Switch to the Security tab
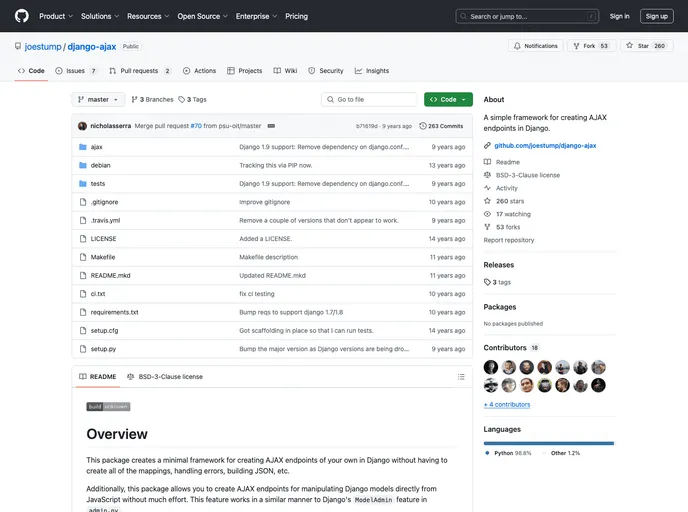Screen dimensions: 688x512 [326, 71]
